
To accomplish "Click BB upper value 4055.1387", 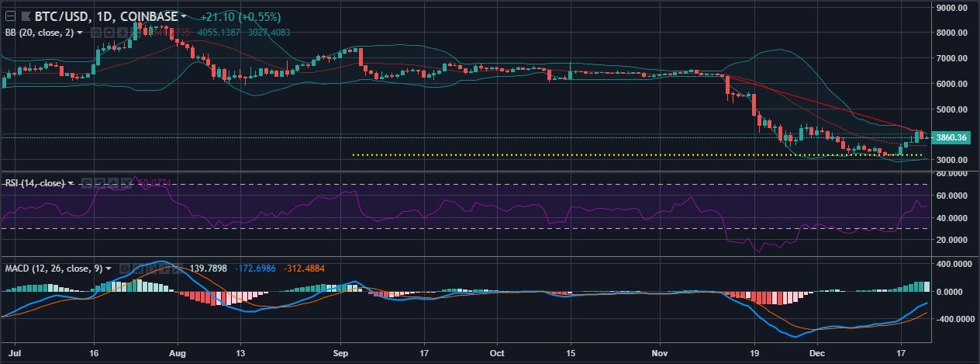I will tap(219, 33).
